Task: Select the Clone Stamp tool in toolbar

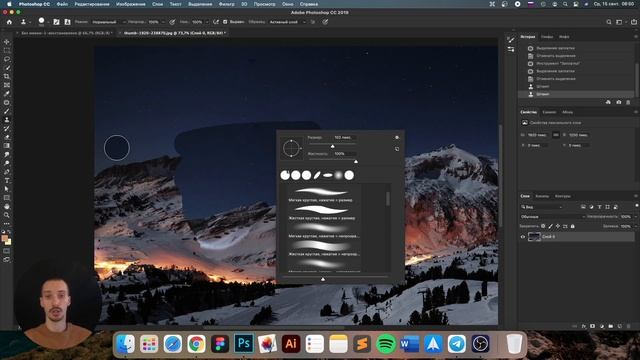Action: tap(7, 120)
